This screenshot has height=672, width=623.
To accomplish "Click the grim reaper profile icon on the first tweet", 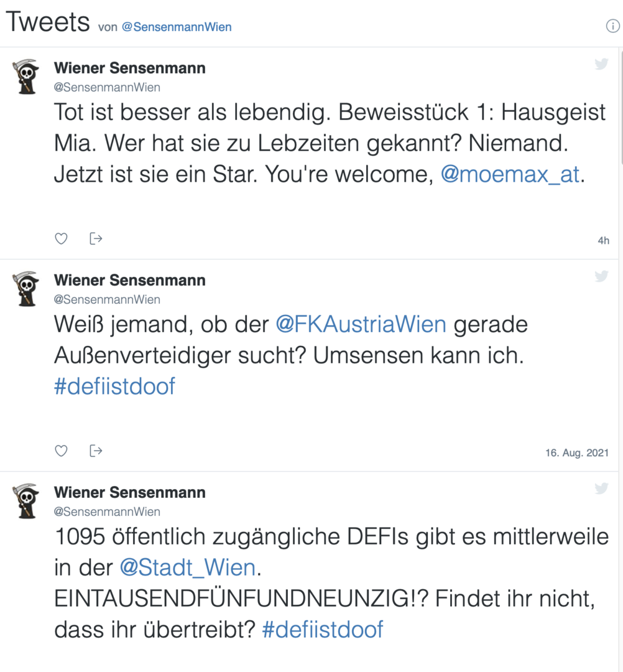I will coord(26,77).
